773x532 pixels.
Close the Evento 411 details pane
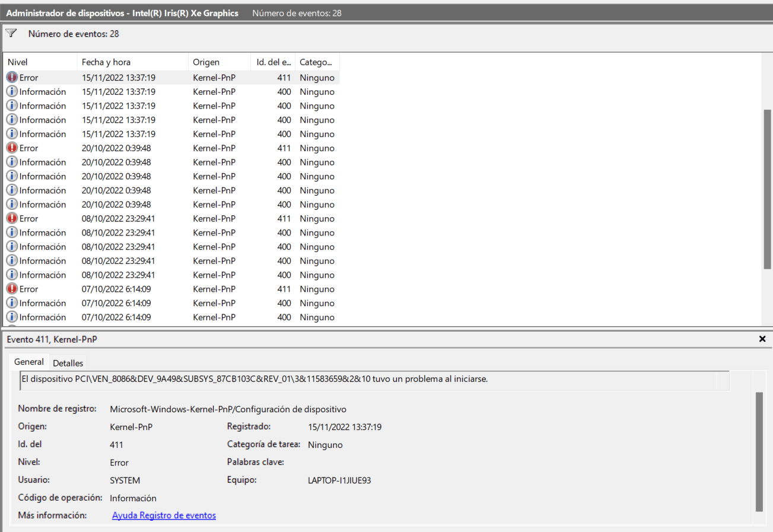pyautogui.click(x=762, y=339)
